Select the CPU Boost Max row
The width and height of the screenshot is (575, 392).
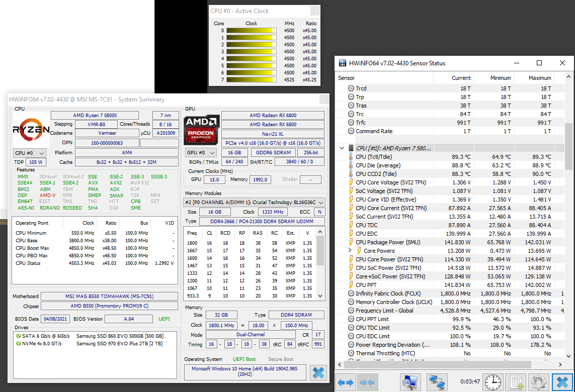(95, 248)
